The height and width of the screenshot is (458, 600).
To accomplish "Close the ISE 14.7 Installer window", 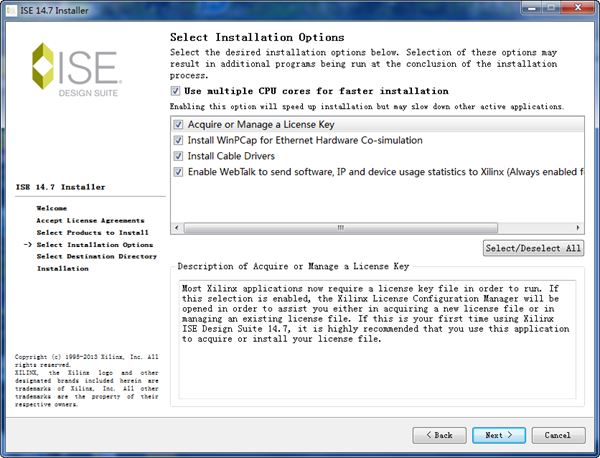I will (579, 7).
